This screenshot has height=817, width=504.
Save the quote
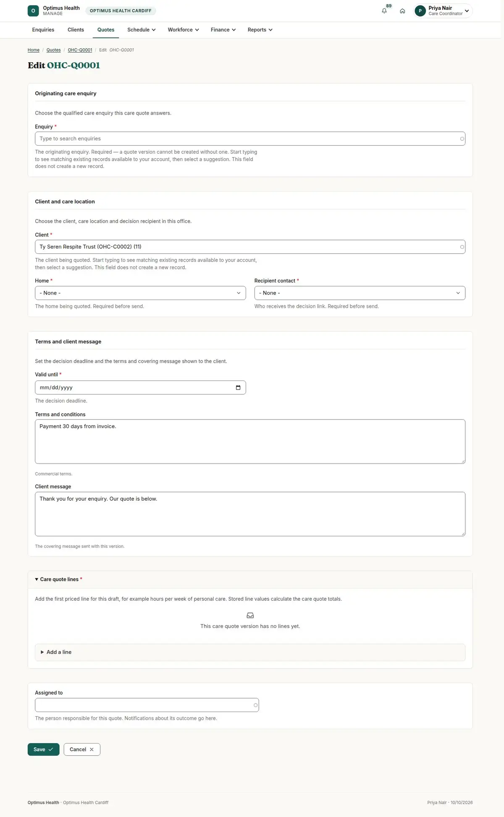pyautogui.click(x=44, y=749)
